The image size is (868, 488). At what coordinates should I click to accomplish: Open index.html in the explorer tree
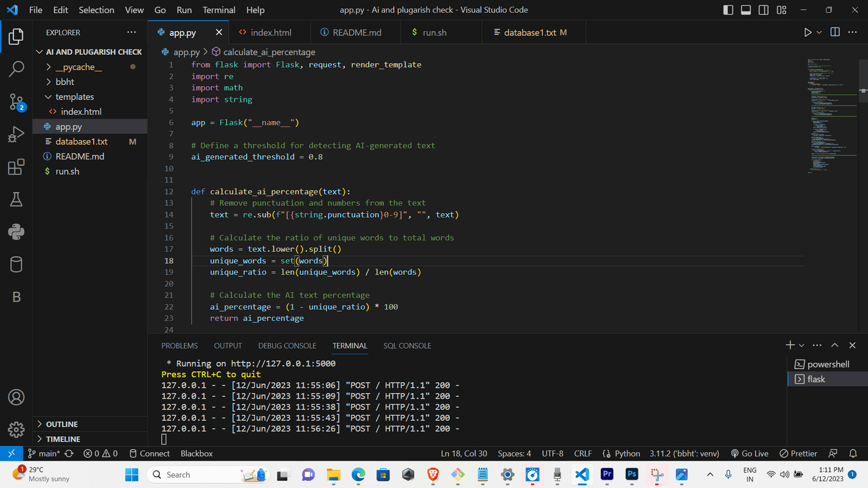pos(90,111)
